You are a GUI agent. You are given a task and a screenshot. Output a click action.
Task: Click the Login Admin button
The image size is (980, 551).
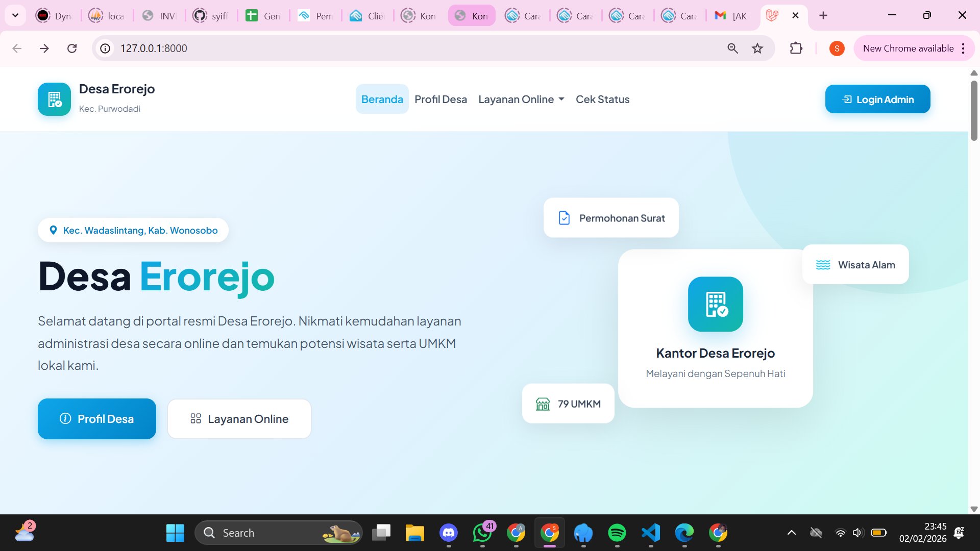tap(877, 99)
